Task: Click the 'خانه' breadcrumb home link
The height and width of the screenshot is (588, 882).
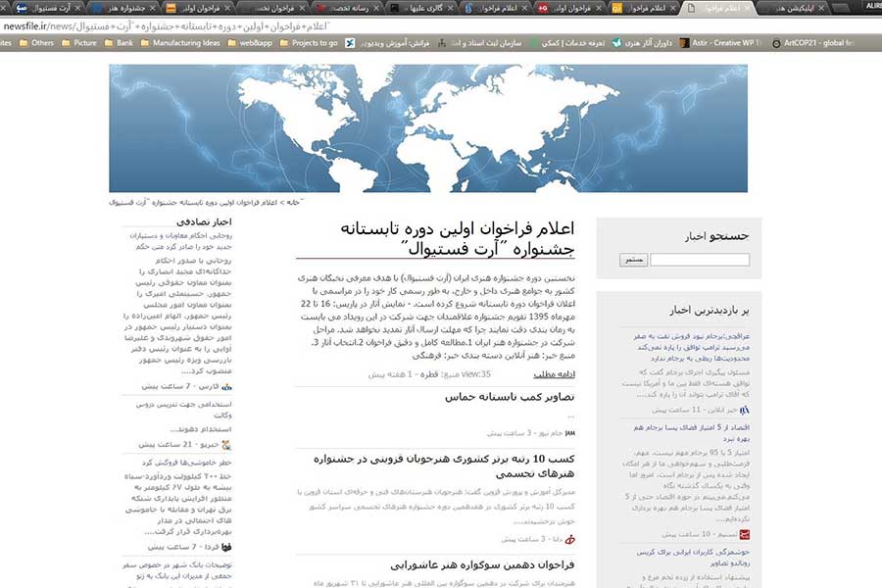Action: click(x=292, y=203)
